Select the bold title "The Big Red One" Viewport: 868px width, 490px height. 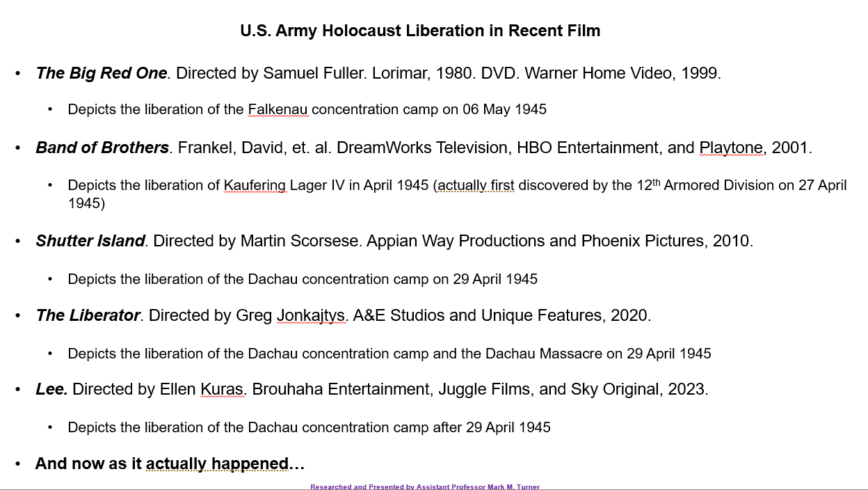[x=102, y=73]
